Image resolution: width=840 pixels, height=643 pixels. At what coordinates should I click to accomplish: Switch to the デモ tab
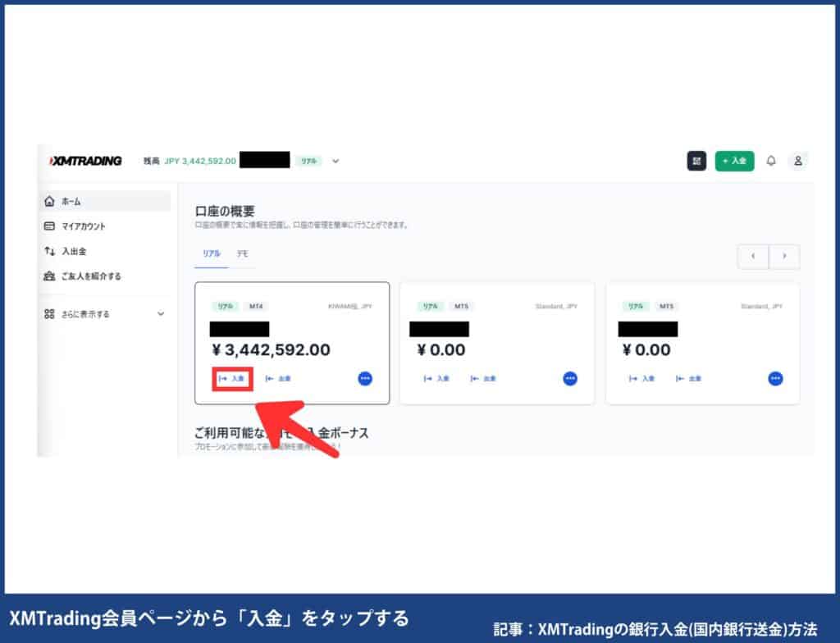[244, 255]
